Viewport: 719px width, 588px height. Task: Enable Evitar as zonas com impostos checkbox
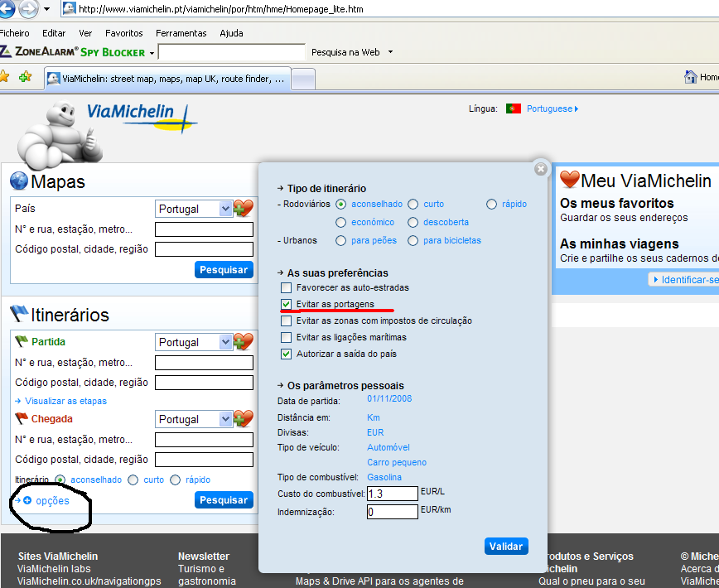286,321
